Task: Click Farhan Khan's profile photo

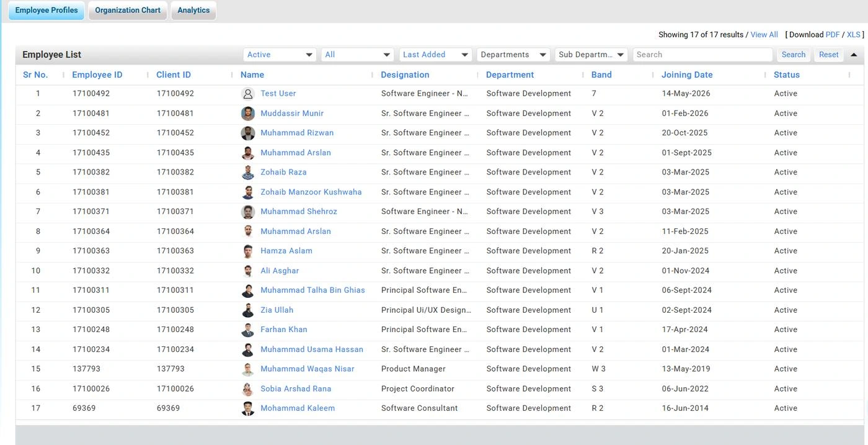Action: point(247,330)
